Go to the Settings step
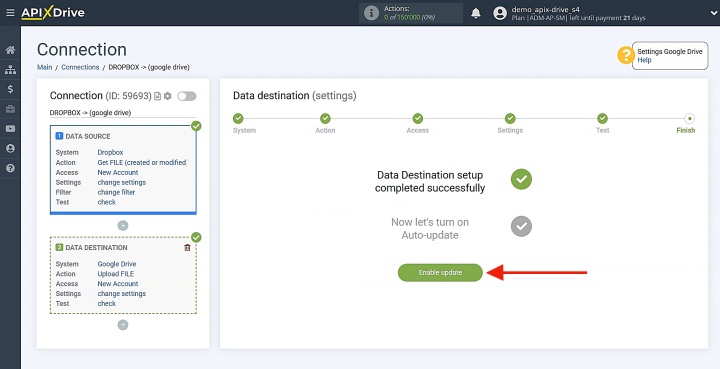Image resolution: width=720 pixels, height=369 pixels. (x=510, y=118)
